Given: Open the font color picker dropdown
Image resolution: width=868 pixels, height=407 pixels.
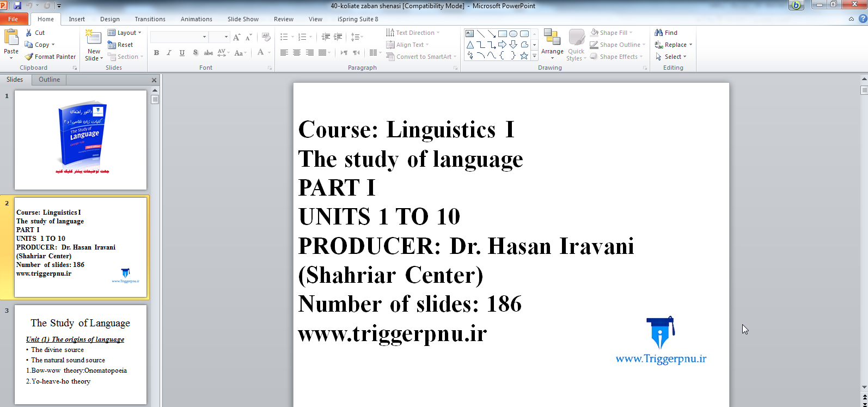Looking at the screenshot, I should [269, 53].
